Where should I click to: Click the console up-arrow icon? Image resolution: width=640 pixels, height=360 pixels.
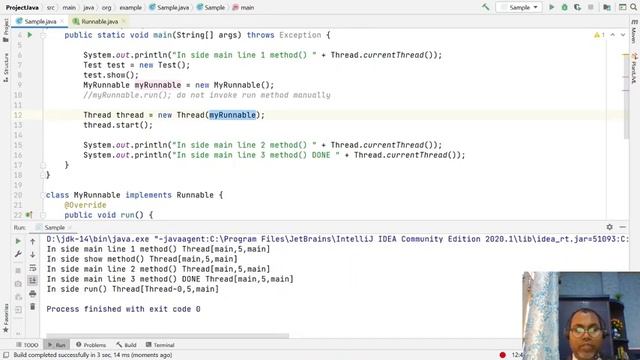33,241
